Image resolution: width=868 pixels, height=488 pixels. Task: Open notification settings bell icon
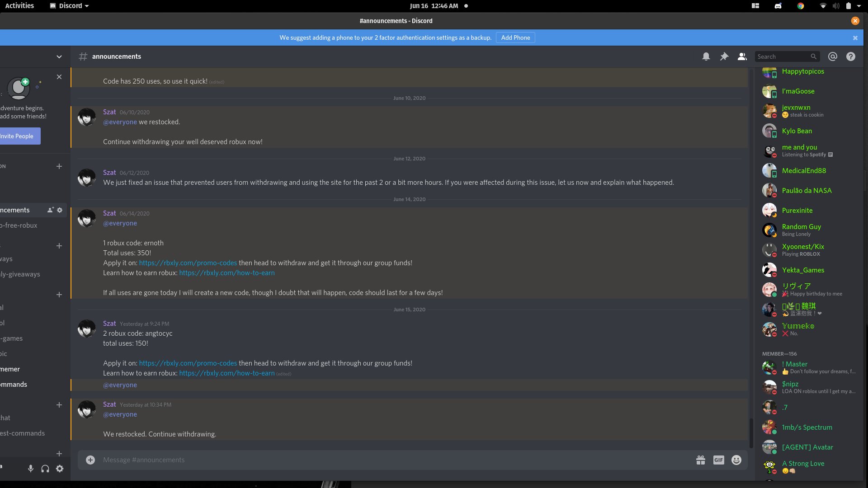pos(706,56)
